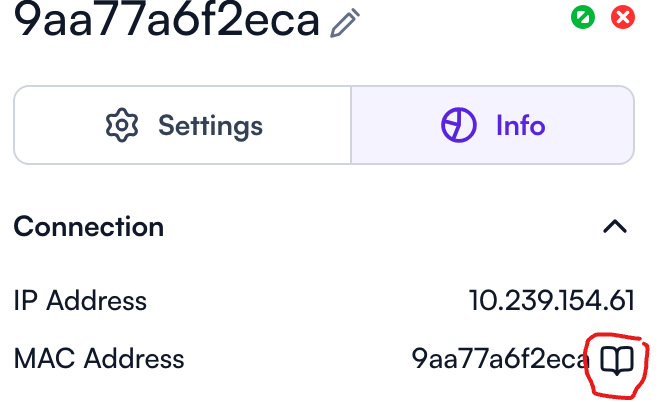Click the red-circled MAC lookup icon
The image size is (670, 402).
click(x=617, y=360)
